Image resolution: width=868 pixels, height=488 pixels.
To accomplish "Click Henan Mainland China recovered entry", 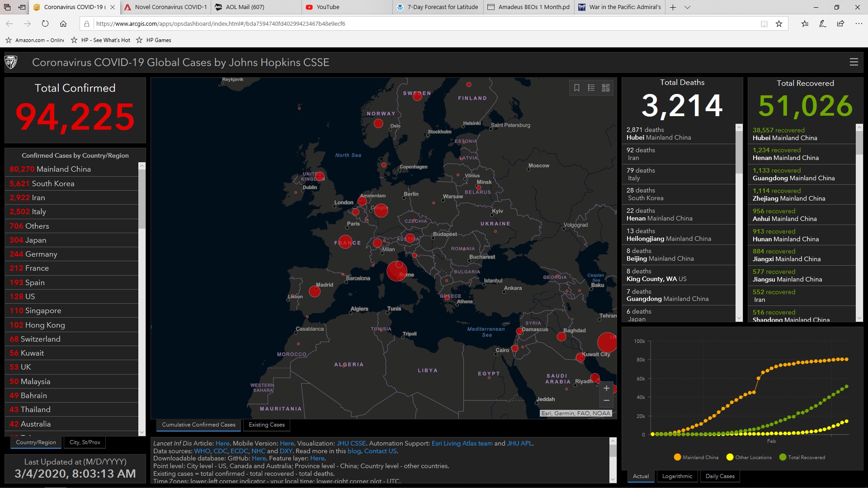I will coord(802,154).
